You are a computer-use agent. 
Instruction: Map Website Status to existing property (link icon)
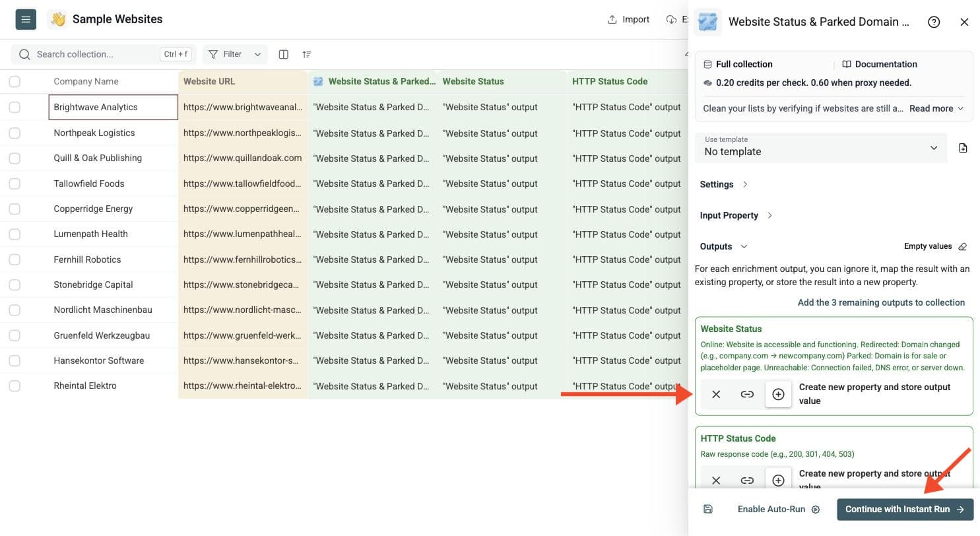click(747, 394)
